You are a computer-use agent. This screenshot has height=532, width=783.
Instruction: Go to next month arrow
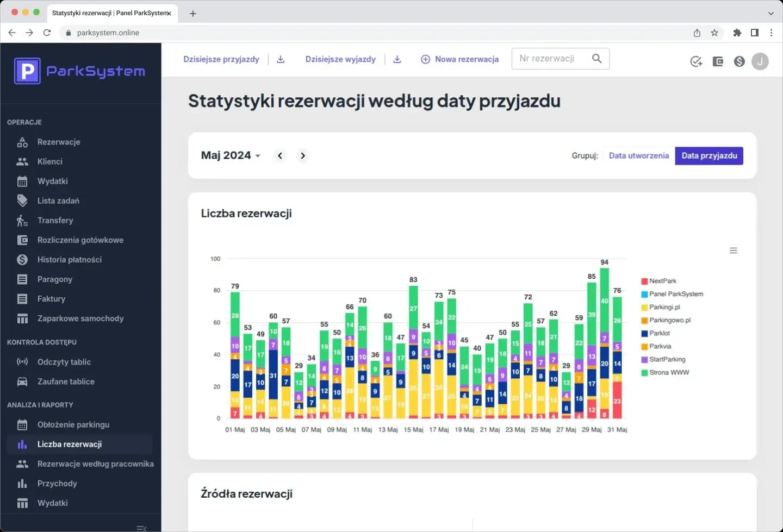(303, 156)
